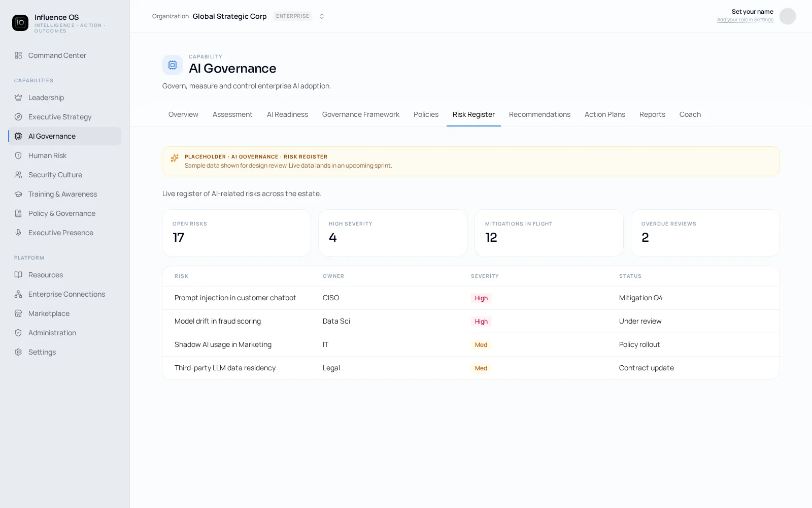812x508 pixels.
Task: Click 'Prompt injection in customer chatbot' risk
Action: click(235, 298)
